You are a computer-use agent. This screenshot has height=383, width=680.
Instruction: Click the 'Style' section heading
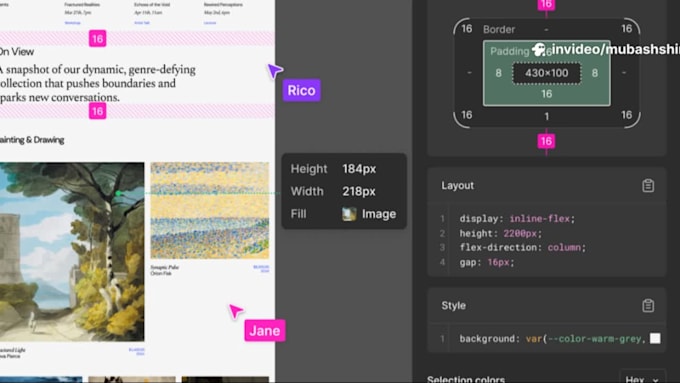click(454, 305)
